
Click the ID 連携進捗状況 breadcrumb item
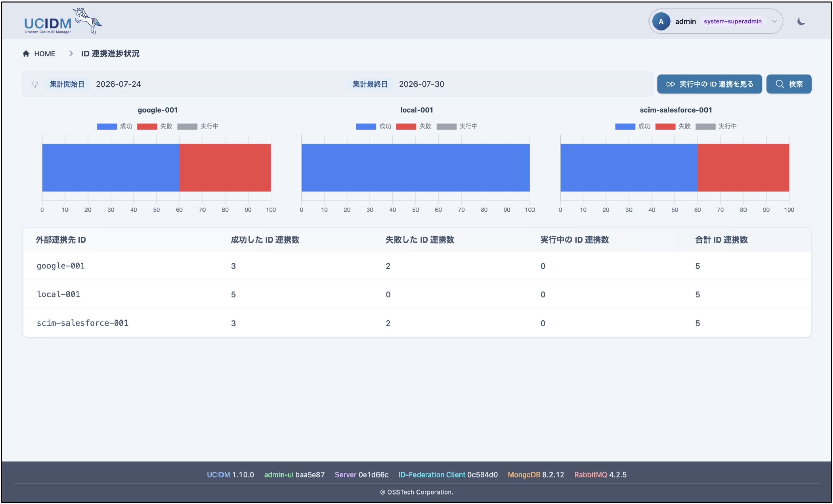110,54
